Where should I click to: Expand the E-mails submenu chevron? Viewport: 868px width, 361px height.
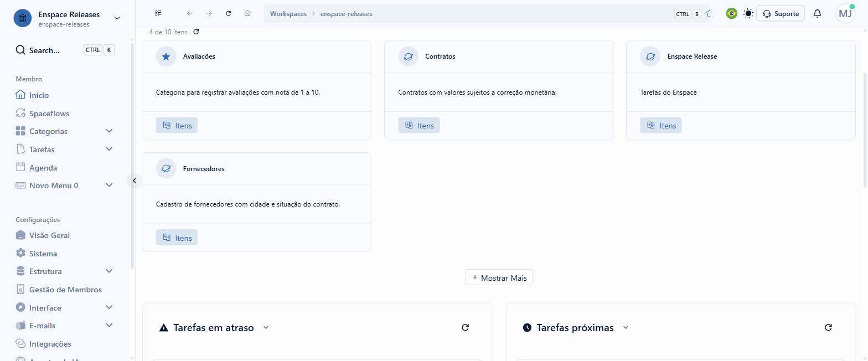point(109,325)
